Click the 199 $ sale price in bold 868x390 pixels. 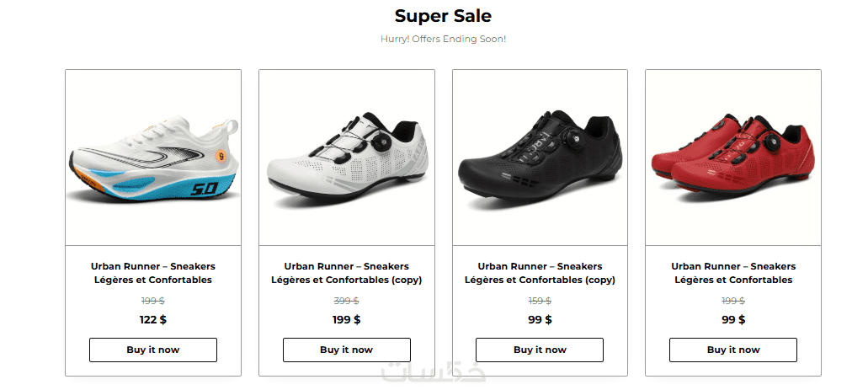[x=346, y=319]
